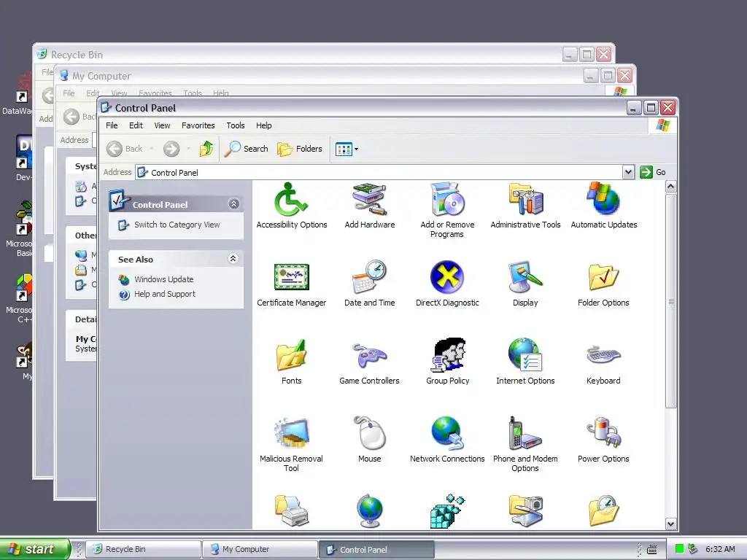Open the Back button history dropdown
Screen dimensions: 747x560
pyautogui.click(x=152, y=149)
